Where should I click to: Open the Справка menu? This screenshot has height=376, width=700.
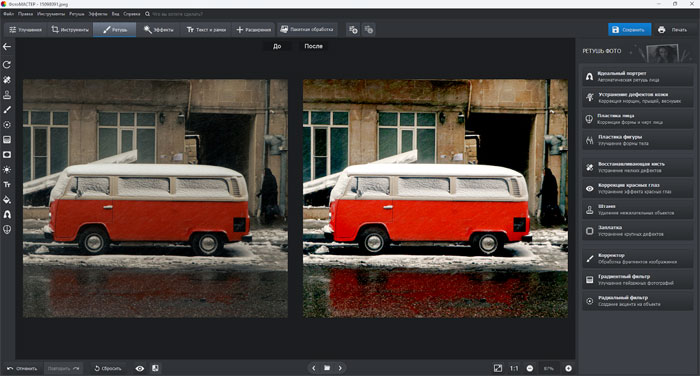tap(132, 14)
